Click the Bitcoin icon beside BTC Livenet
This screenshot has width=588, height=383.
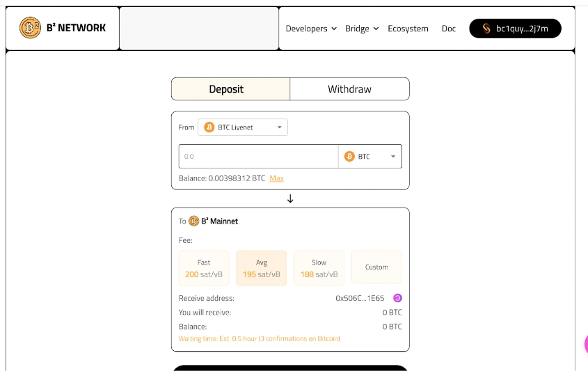tap(209, 127)
